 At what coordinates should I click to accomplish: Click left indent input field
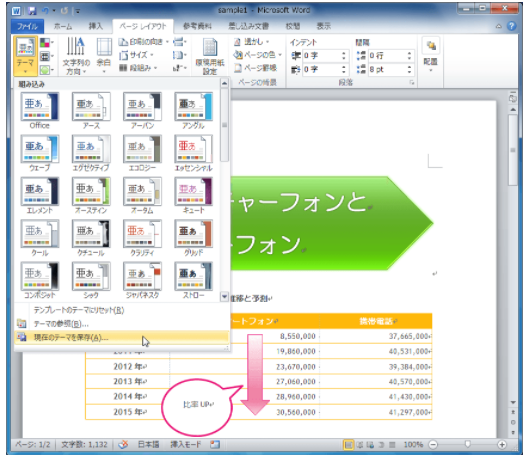(321, 55)
